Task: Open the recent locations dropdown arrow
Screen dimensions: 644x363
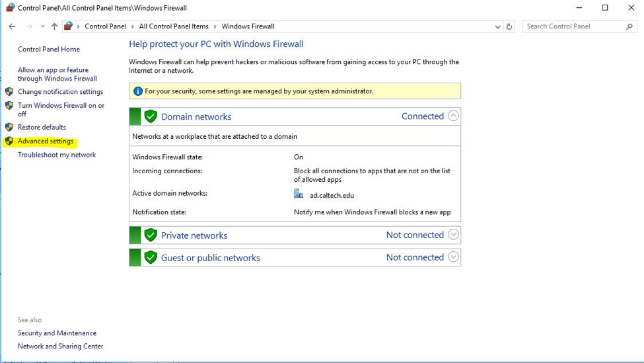Action: pos(42,26)
